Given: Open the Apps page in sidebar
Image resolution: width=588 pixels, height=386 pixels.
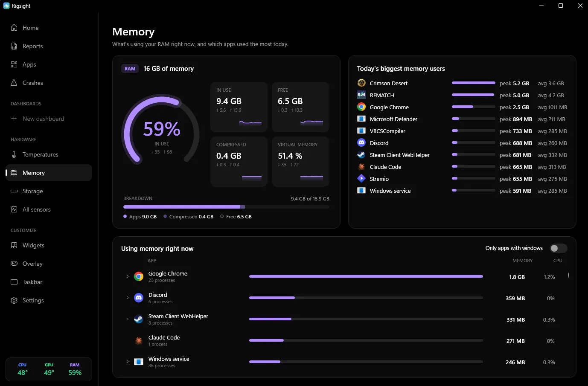Looking at the screenshot, I should pos(49,64).
